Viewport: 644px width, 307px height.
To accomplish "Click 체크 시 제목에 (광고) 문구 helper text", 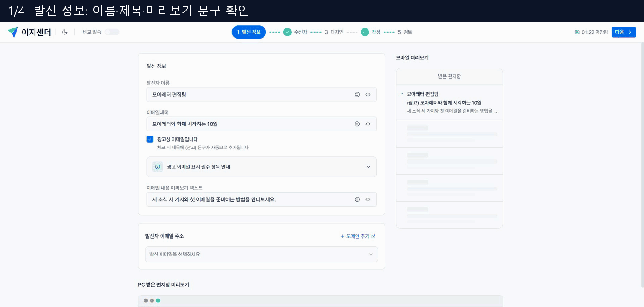I will click(x=203, y=148).
